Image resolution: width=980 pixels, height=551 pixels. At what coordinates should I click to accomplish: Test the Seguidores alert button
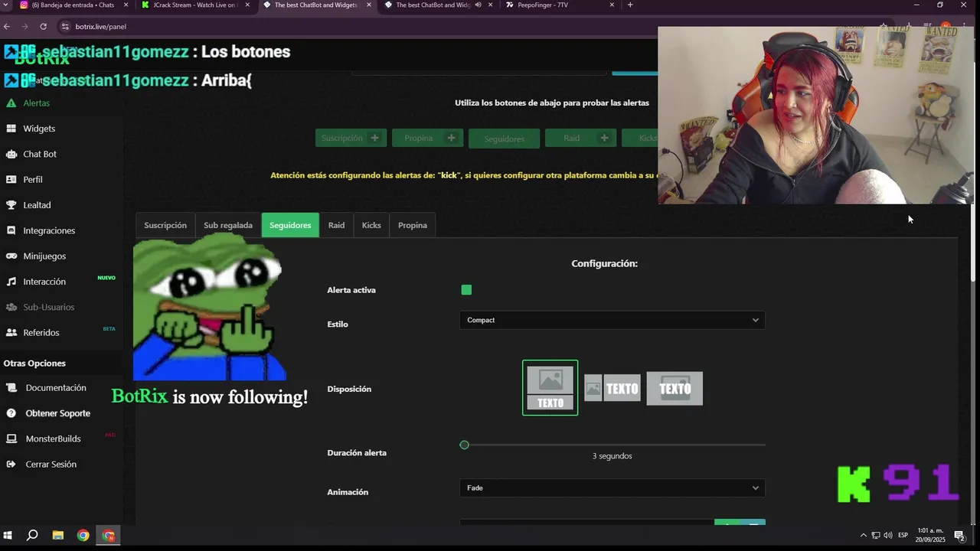point(504,139)
